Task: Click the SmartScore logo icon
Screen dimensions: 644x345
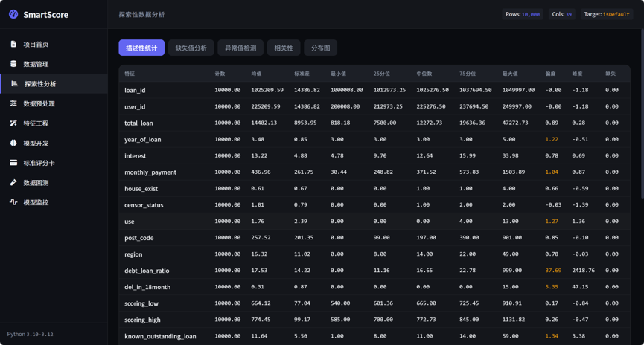Action: (x=13, y=14)
